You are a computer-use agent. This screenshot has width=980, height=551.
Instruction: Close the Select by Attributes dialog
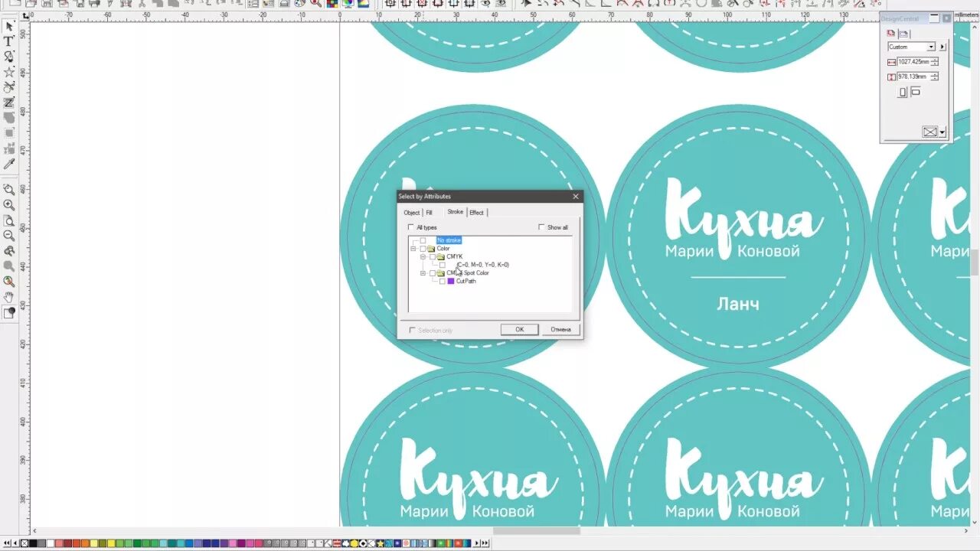576,197
